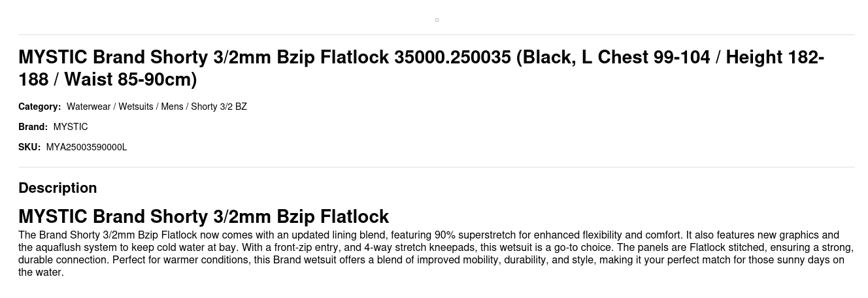The image size is (868, 298).
Task: Click the small placeholder image at top
Action: point(437,20)
